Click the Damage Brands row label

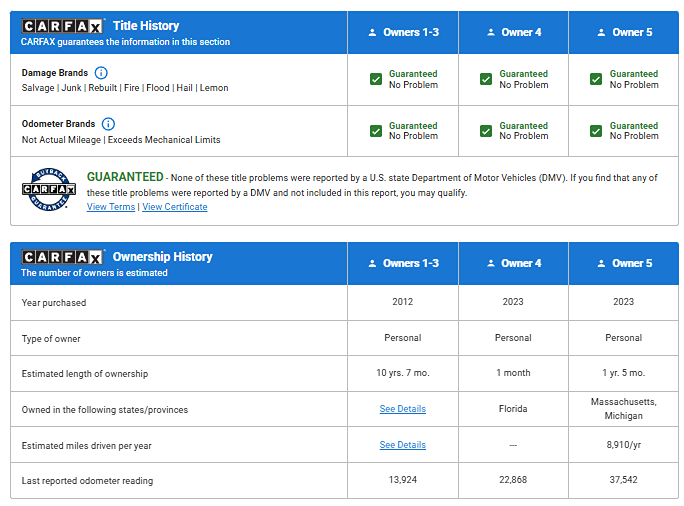(x=55, y=73)
